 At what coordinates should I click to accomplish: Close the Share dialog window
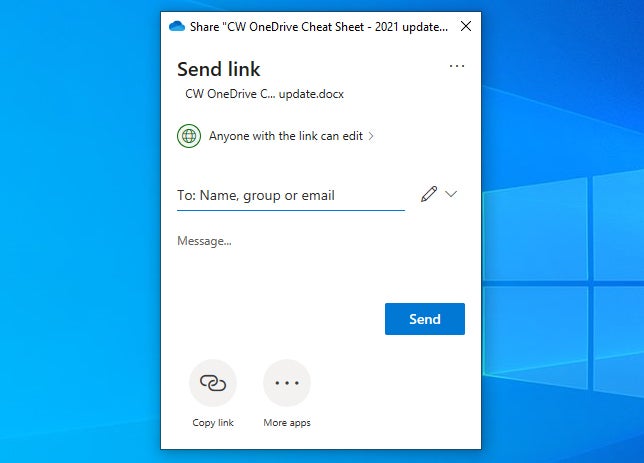pyautogui.click(x=466, y=26)
